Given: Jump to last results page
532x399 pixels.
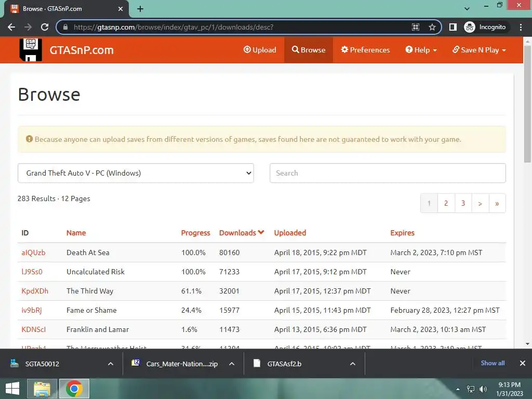Looking at the screenshot, I should (497, 203).
